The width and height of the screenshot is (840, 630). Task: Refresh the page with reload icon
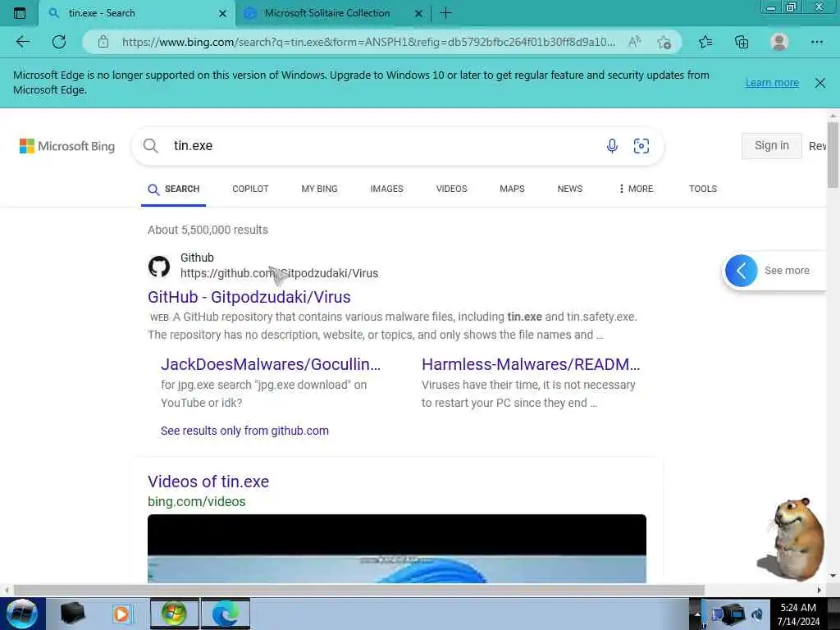59,42
